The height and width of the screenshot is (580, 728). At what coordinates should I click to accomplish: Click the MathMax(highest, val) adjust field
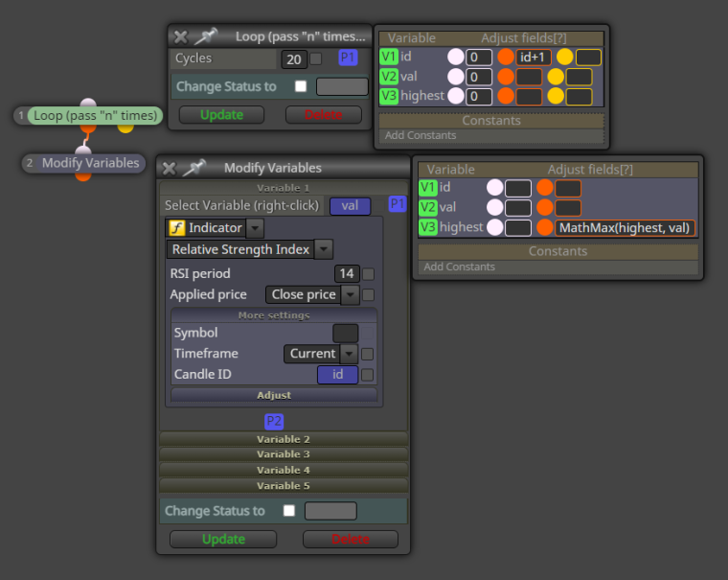tap(625, 228)
